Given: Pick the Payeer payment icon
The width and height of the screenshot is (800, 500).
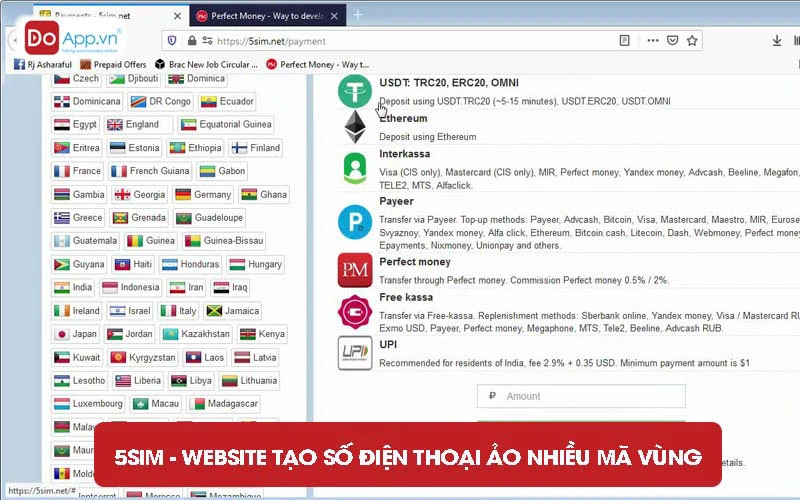Looking at the screenshot, I should [x=355, y=222].
